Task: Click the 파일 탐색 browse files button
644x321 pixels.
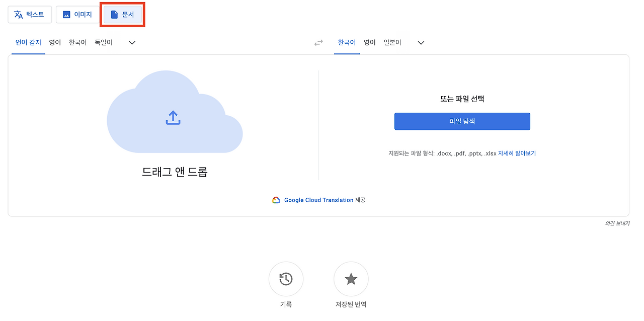Action: point(462,121)
